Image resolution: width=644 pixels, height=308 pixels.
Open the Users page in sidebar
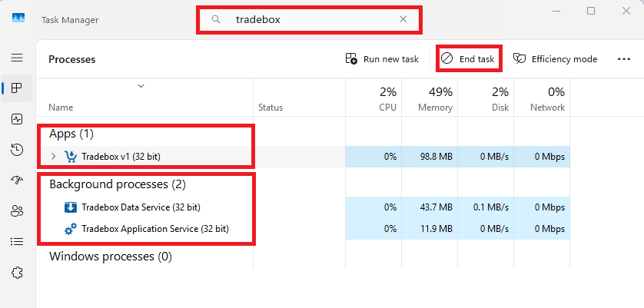[17, 210]
